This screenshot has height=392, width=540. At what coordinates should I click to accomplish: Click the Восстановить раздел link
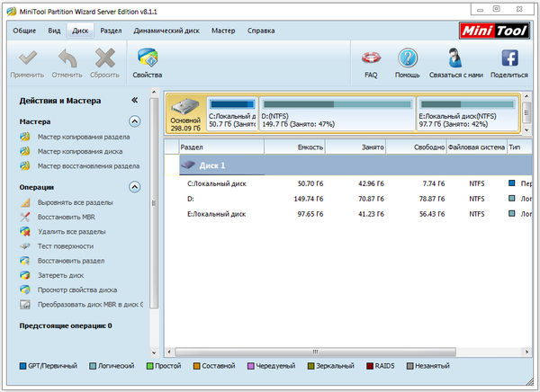[x=71, y=261]
